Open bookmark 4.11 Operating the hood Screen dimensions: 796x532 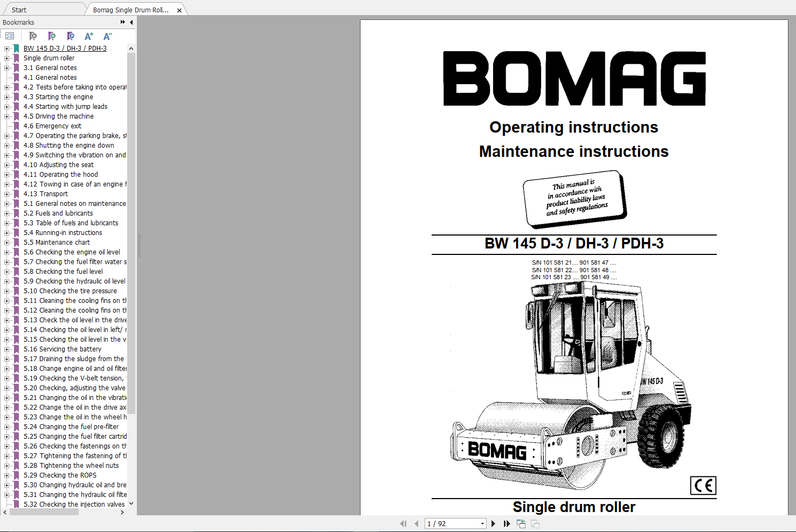coord(60,175)
